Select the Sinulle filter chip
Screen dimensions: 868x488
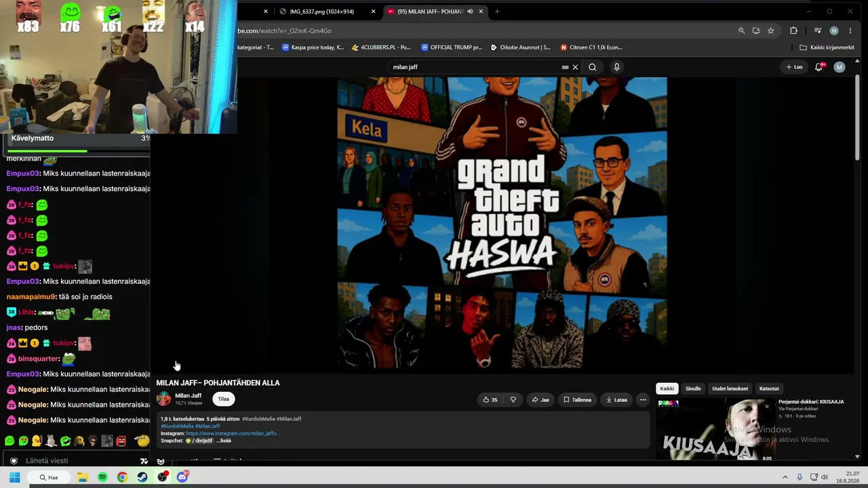coord(693,388)
